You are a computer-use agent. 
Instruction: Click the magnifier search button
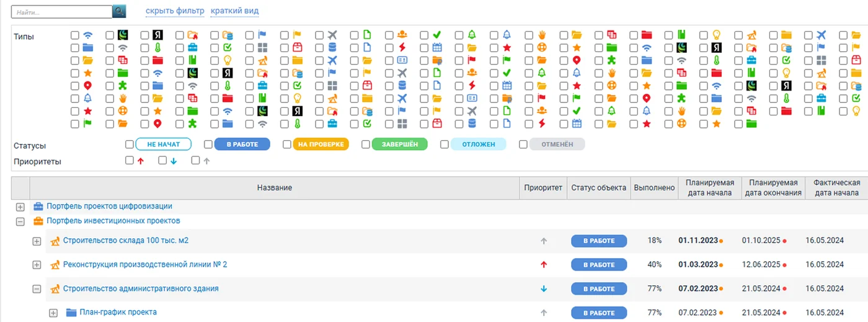pyautogui.click(x=119, y=11)
